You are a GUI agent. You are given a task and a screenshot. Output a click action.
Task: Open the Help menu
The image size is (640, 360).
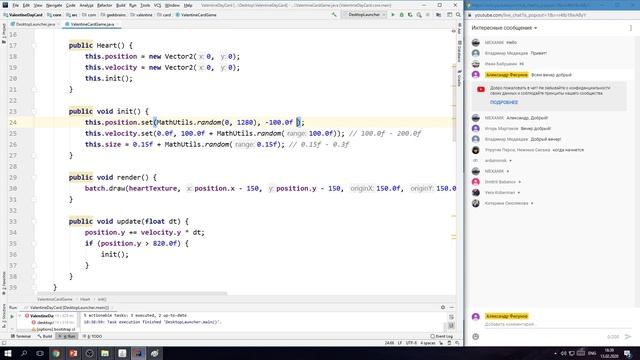pyautogui.click(x=188, y=5)
